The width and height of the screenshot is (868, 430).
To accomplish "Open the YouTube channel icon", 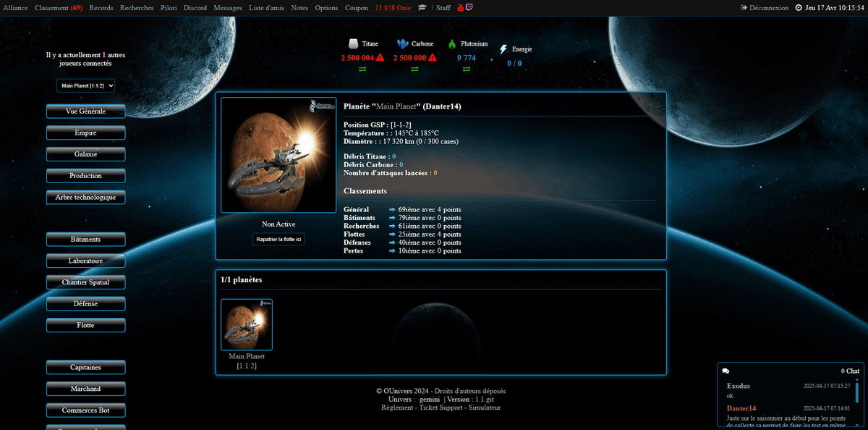I will (461, 7).
